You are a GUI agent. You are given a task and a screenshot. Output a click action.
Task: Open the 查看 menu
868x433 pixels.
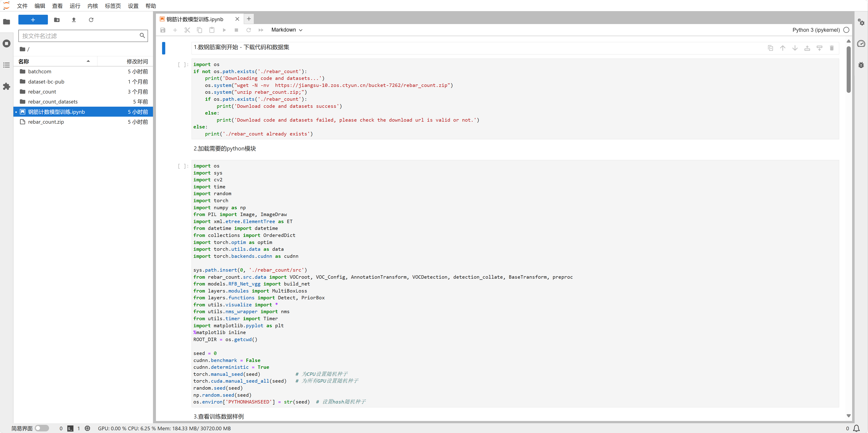57,6
